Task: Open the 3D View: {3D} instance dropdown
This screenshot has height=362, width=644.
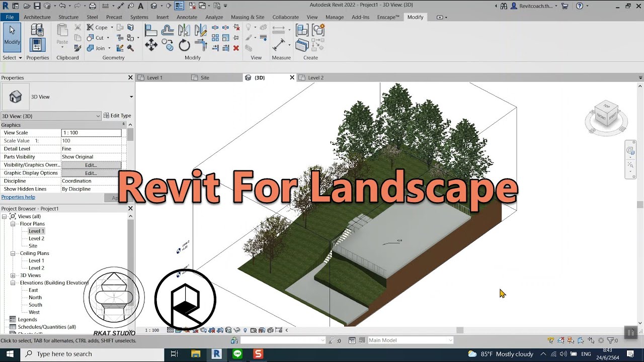Action: pyautogui.click(x=51, y=116)
